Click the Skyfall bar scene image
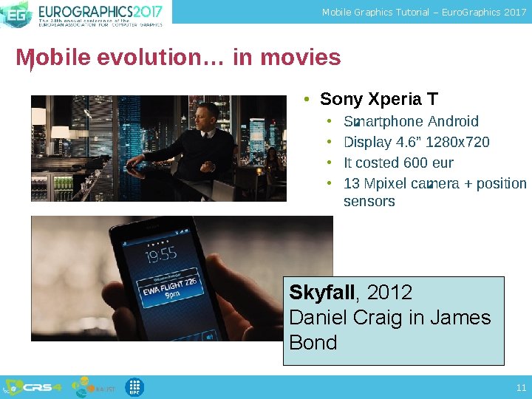Viewport: 532px width, 399px height. click(159, 149)
